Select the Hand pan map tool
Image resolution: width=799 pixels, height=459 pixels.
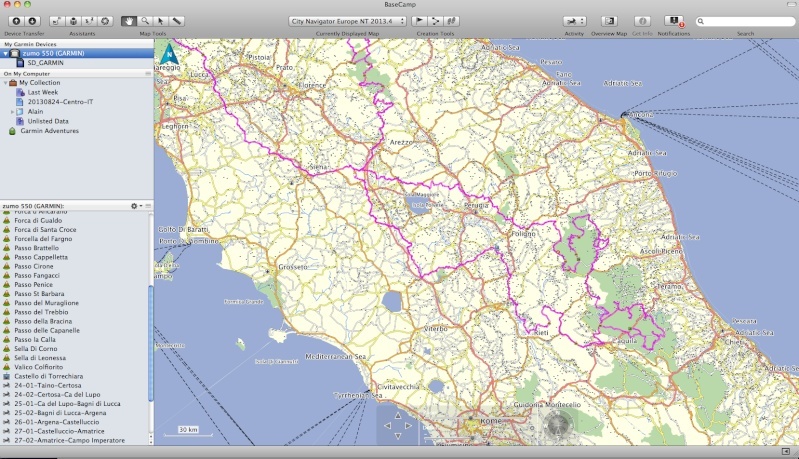coord(129,21)
